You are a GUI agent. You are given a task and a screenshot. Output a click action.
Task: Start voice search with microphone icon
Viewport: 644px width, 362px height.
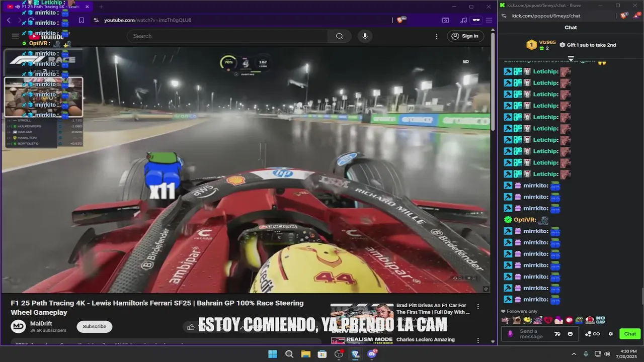365,36
